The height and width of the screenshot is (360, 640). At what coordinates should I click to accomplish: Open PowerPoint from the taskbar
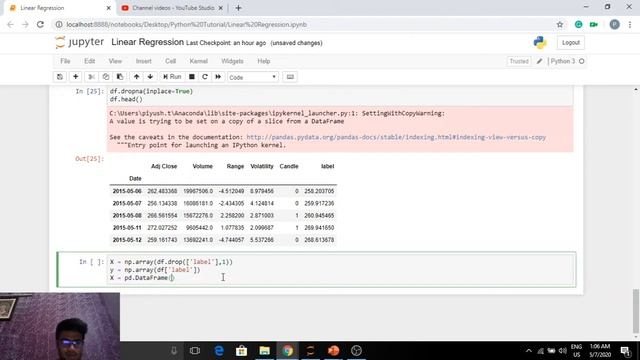[x=333, y=351]
